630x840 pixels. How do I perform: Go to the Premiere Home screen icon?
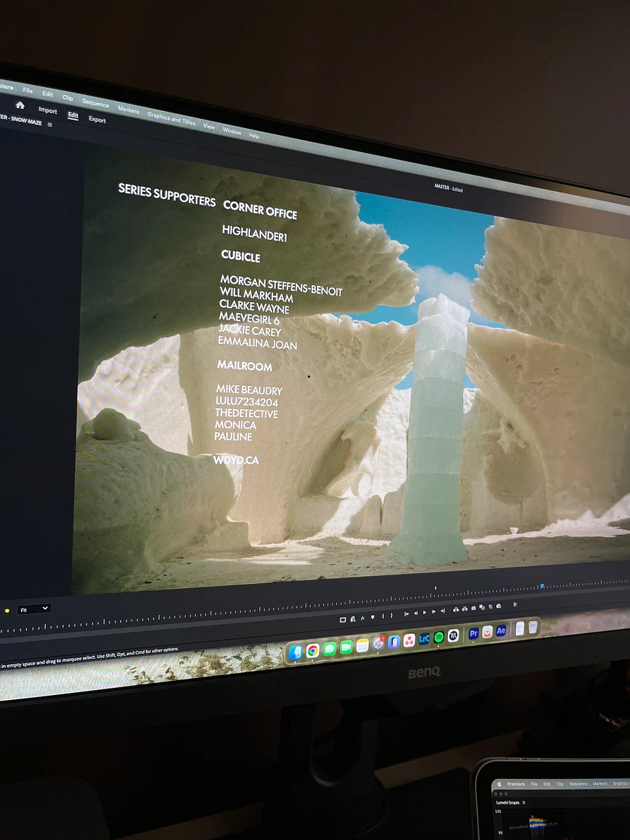coord(21,105)
